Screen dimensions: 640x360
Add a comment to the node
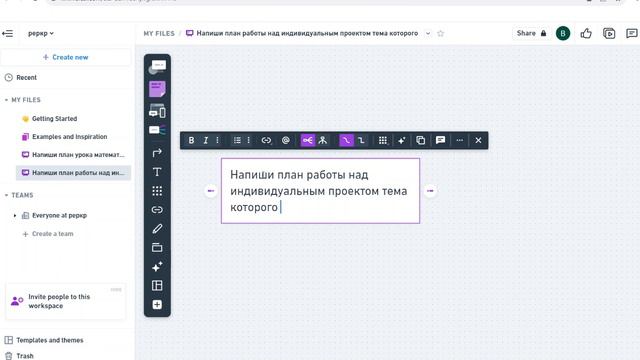[440, 140]
